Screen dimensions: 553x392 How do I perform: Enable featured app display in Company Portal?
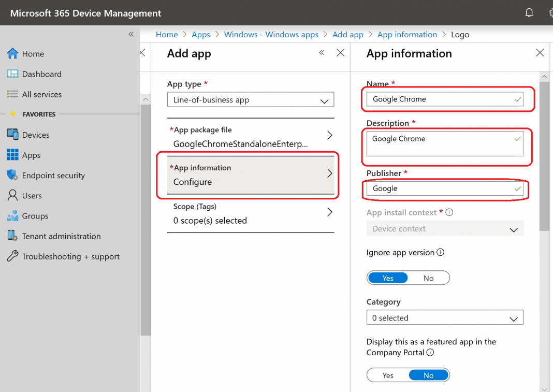point(388,375)
